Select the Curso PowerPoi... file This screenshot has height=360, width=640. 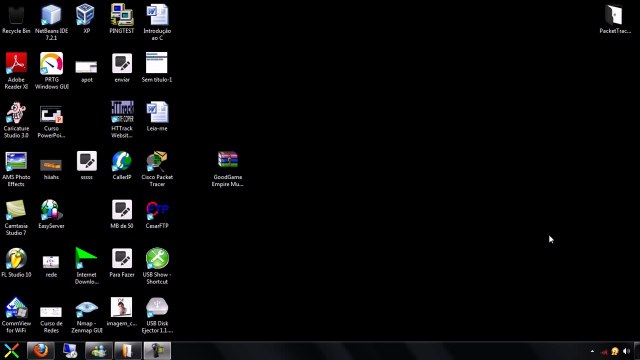(51, 121)
